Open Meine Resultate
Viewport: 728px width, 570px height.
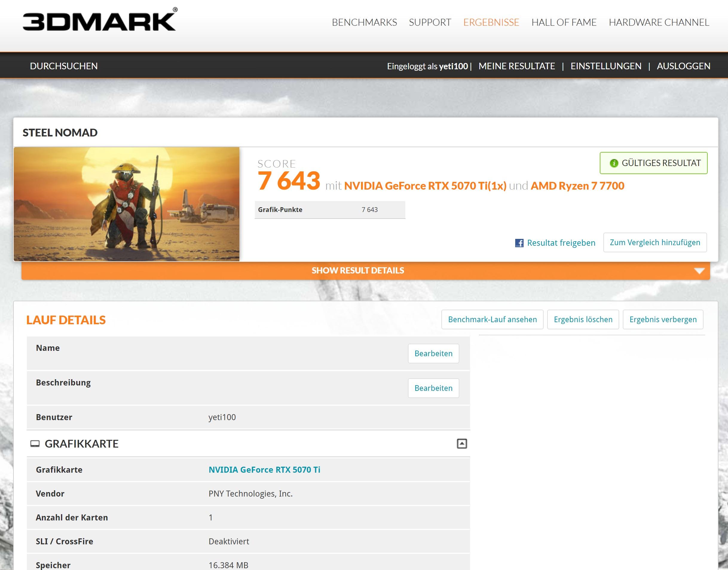(x=517, y=66)
